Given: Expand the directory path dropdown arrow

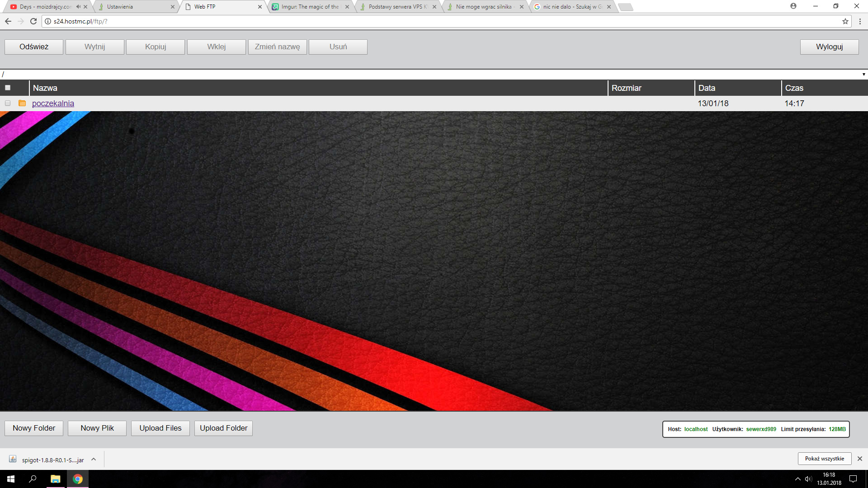Looking at the screenshot, I should pyautogui.click(x=863, y=75).
